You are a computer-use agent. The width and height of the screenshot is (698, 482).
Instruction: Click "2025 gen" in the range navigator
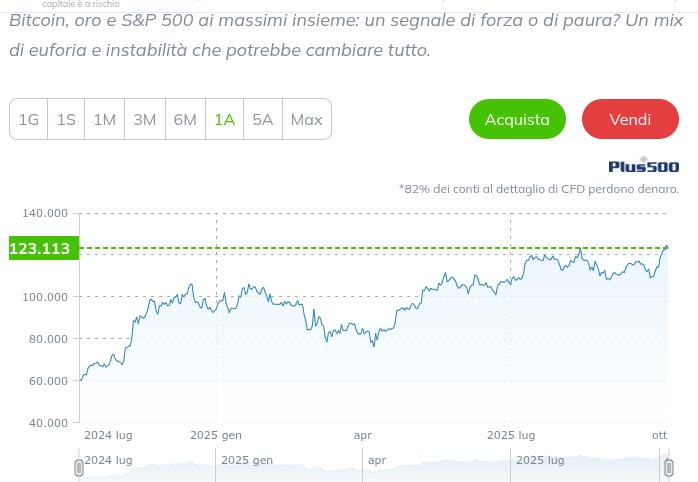click(x=247, y=460)
